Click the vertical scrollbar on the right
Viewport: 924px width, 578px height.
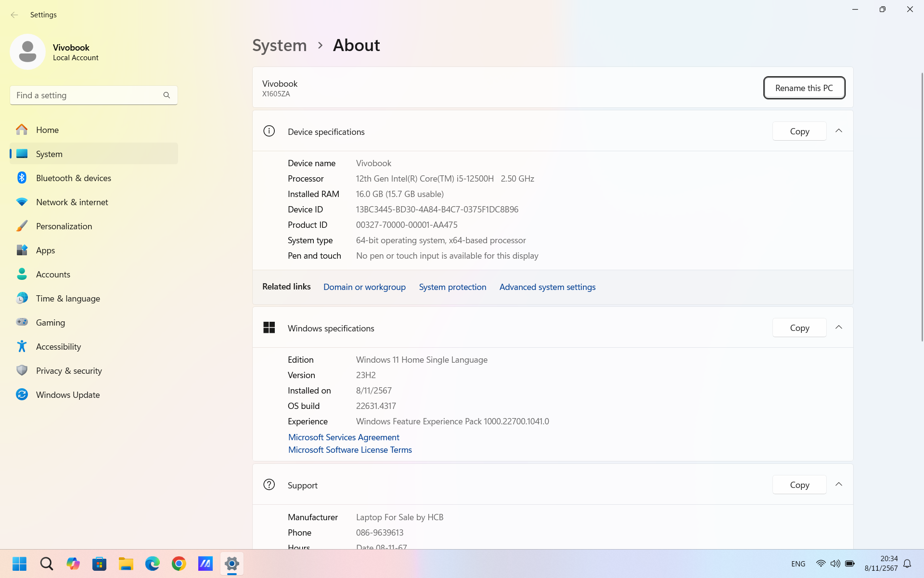922,207
